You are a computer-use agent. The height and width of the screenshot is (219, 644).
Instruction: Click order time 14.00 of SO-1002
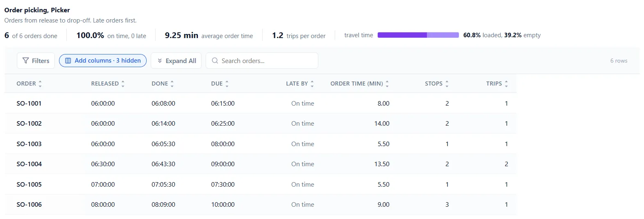[382, 123]
